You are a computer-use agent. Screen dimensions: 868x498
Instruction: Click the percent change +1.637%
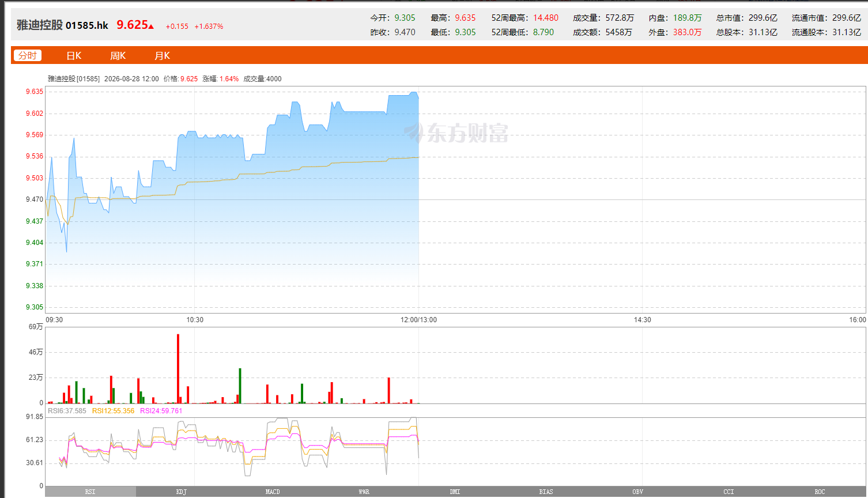(209, 27)
